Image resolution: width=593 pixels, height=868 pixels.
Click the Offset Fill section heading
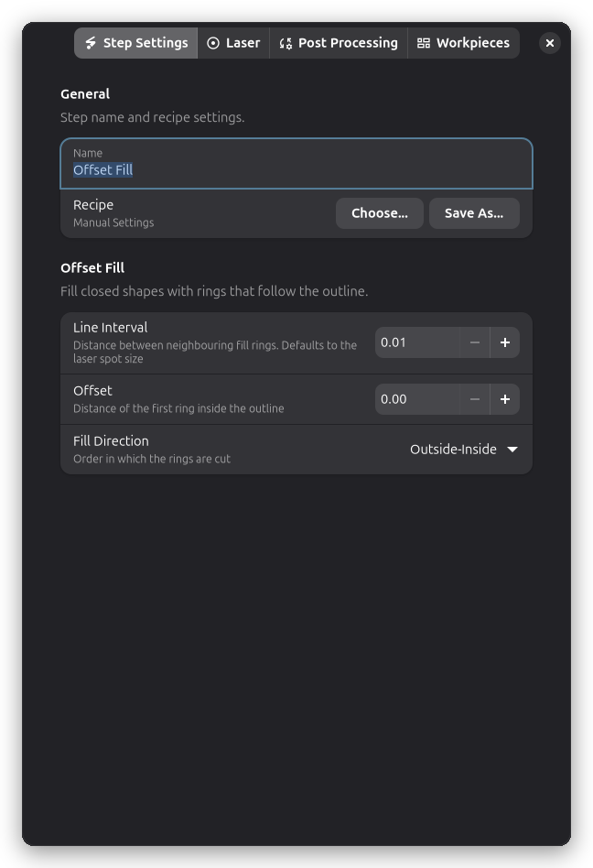point(92,268)
